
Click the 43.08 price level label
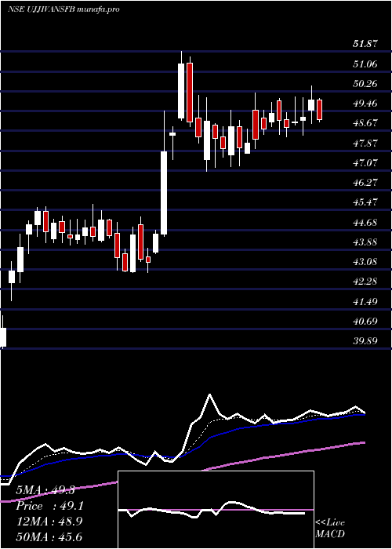point(366,261)
